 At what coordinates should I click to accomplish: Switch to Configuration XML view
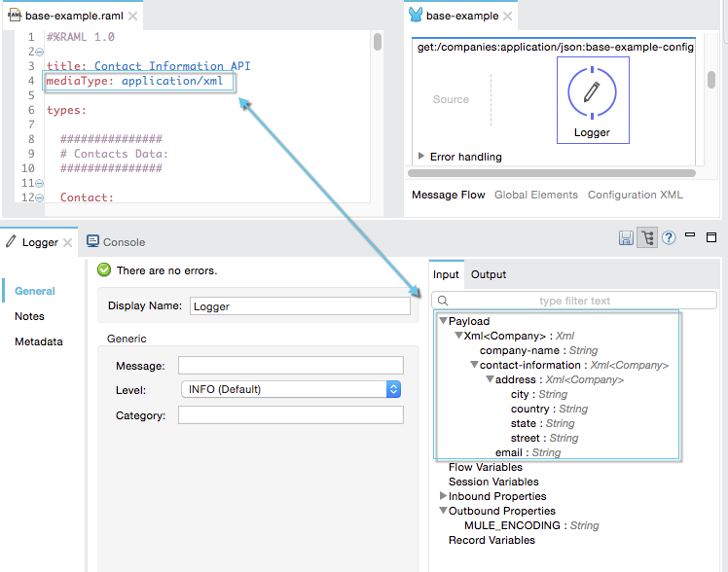(636, 195)
